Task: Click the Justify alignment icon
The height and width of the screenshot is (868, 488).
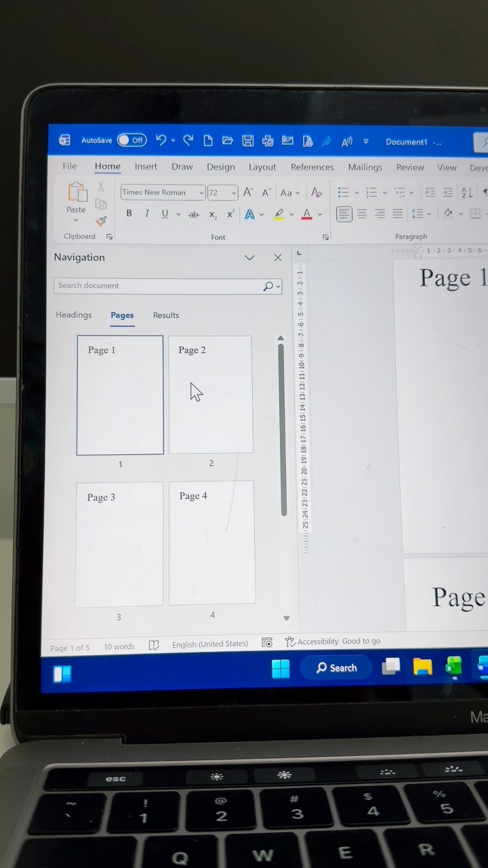Action: pyautogui.click(x=398, y=214)
